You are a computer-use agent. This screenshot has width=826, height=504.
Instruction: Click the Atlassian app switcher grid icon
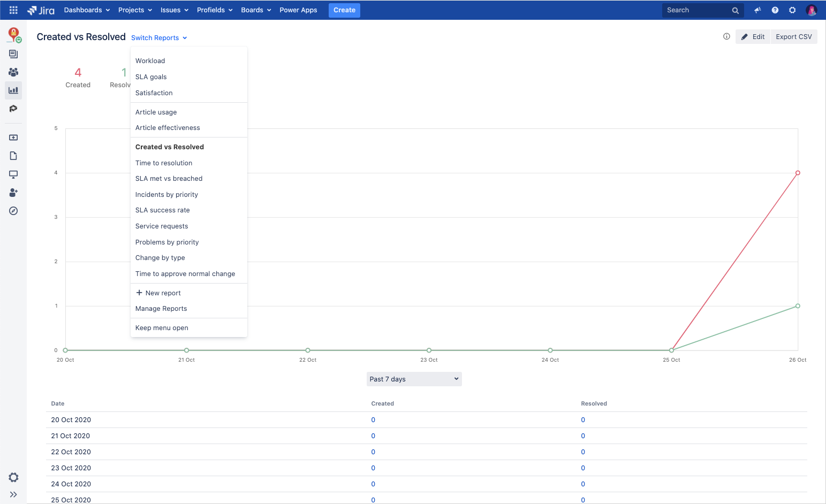(13, 9)
